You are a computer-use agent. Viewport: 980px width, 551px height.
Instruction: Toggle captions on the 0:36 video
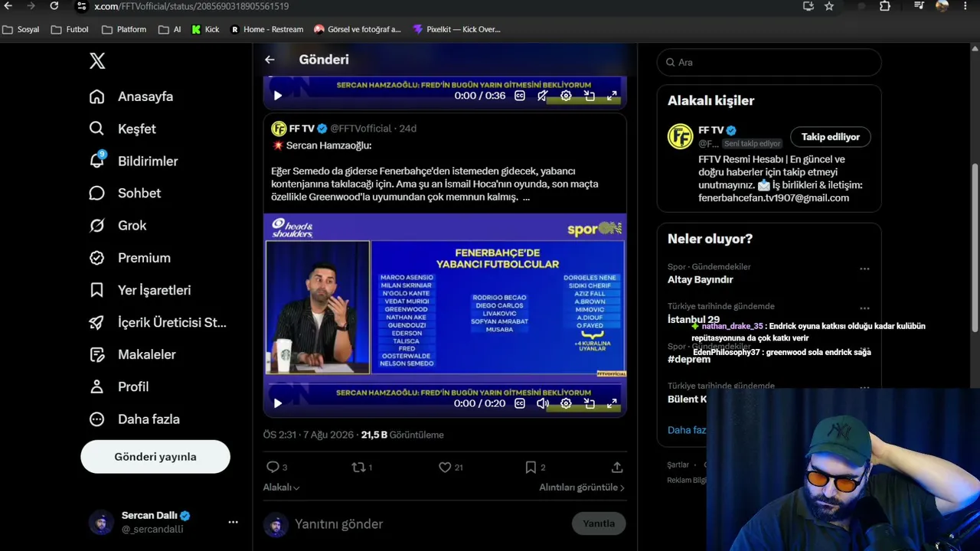pyautogui.click(x=520, y=96)
